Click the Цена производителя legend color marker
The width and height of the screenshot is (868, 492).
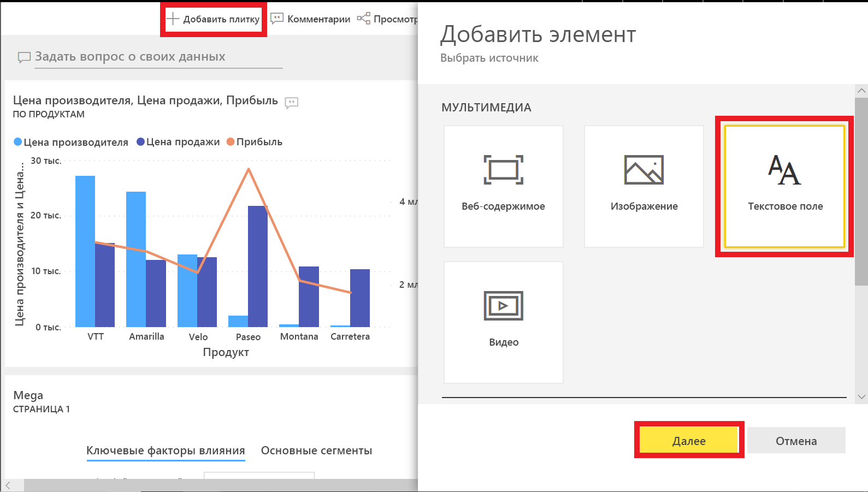(17, 142)
